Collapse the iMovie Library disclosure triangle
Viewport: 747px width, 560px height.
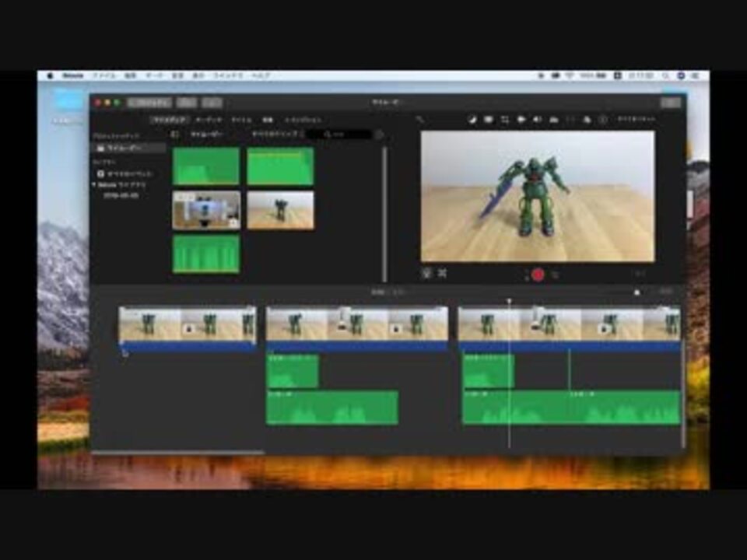pyautogui.click(x=94, y=184)
